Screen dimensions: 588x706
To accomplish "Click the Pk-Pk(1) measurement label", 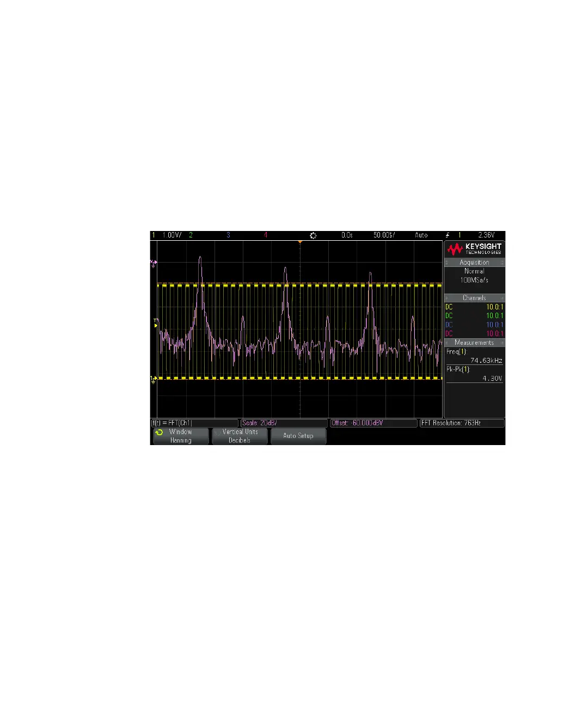I will click(x=458, y=369).
